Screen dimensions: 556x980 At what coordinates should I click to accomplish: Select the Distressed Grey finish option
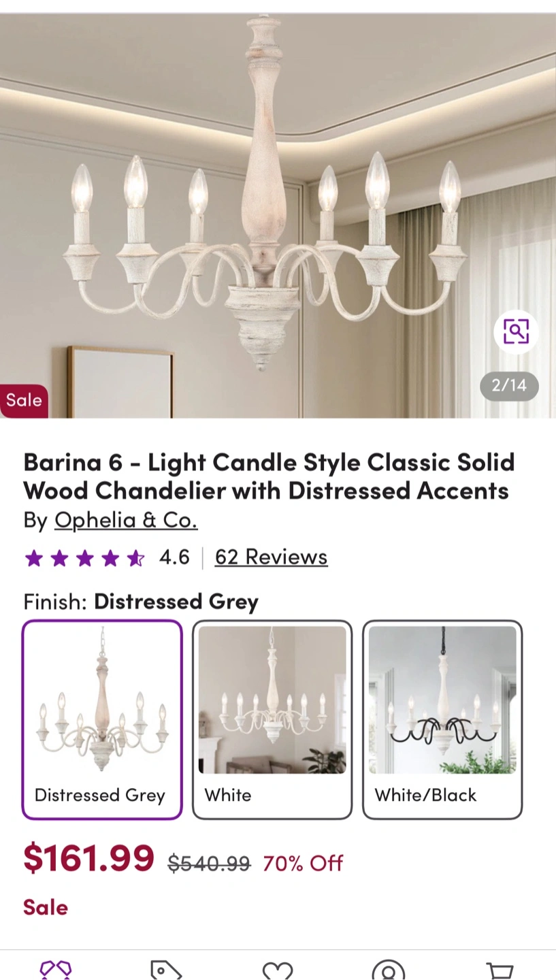click(x=102, y=719)
